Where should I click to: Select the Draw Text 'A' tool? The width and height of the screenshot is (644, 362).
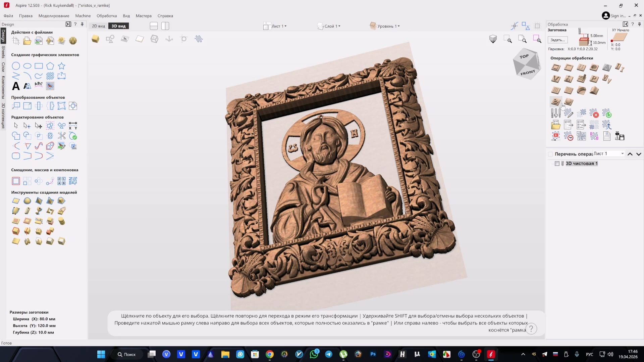[x=16, y=86]
